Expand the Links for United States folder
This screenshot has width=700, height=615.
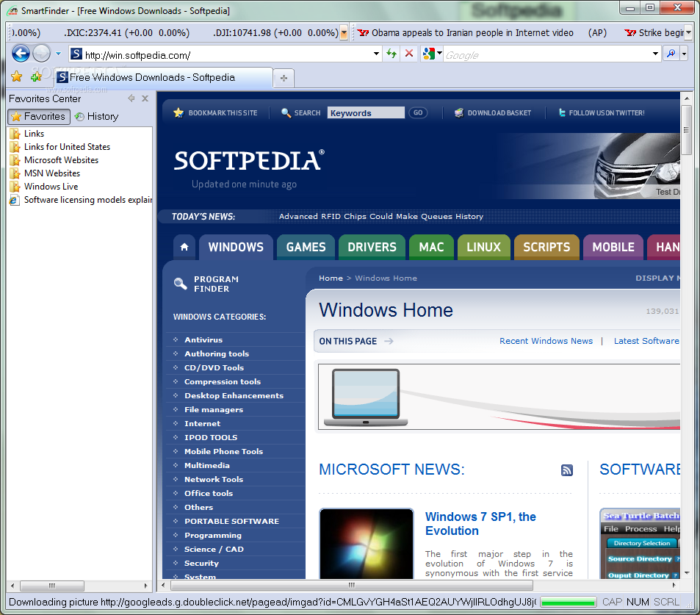click(x=59, y=147)
